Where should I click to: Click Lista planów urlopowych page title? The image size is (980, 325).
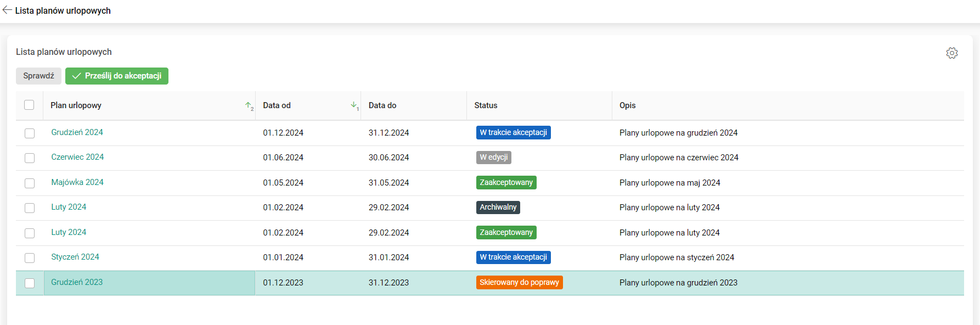63,10
